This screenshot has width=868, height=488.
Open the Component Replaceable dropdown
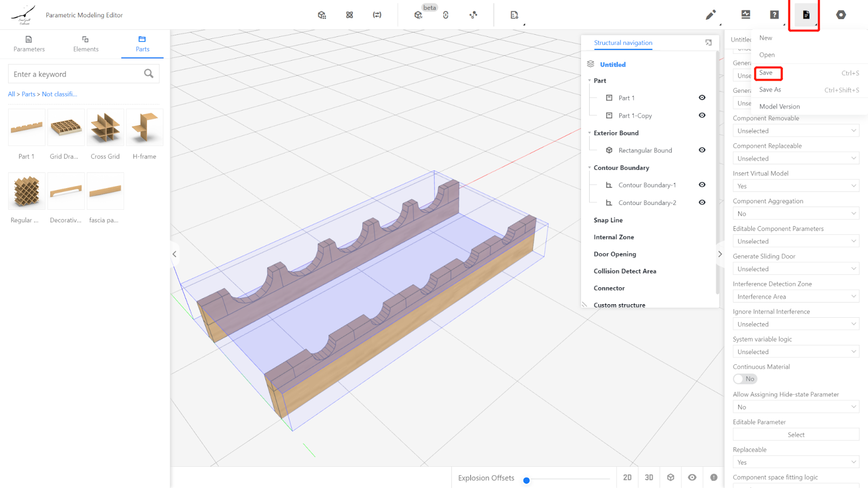pos(795,158)
